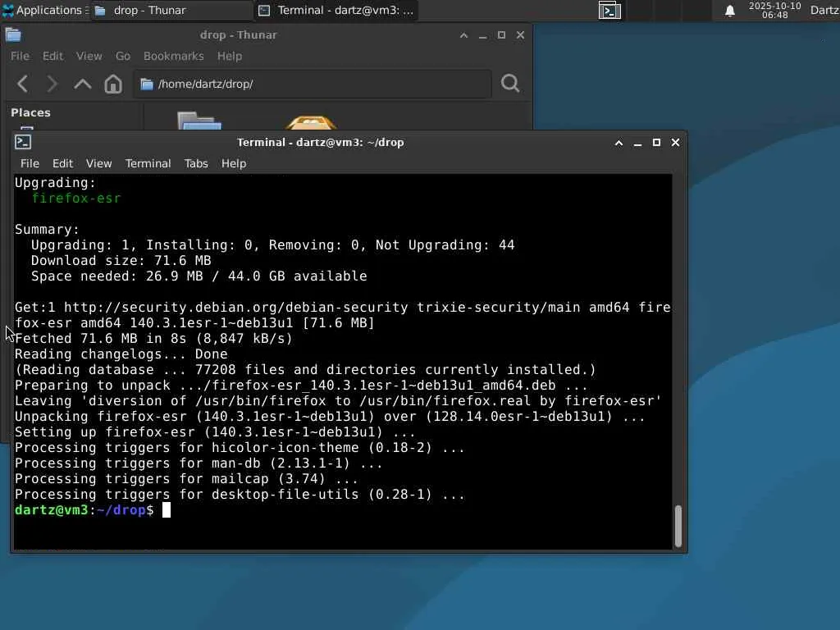Viewport: 840px width, 630px height.
Task: Click 'Reading changelogs... Done' line
Action: tap(121, 354)
